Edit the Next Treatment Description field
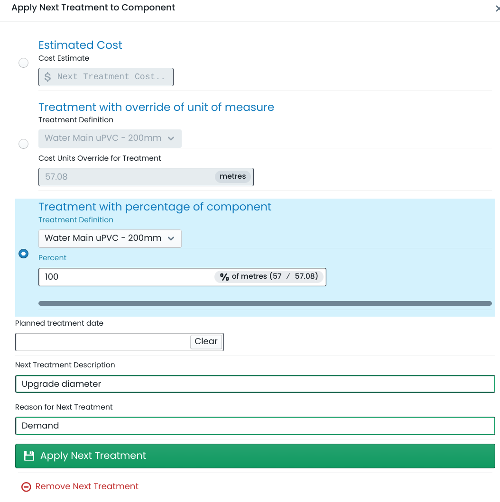 click(255, 384)
